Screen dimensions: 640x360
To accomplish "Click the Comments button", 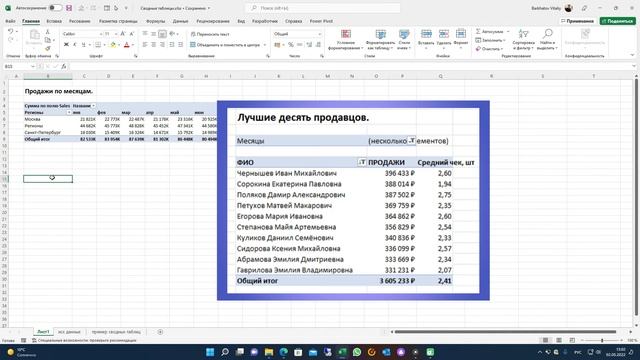I will 577,21.
